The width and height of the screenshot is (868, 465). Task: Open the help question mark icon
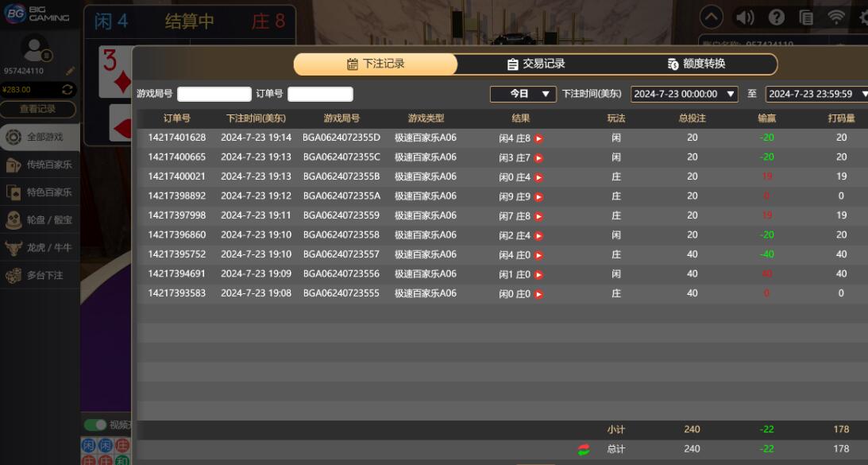click(776, 17)
